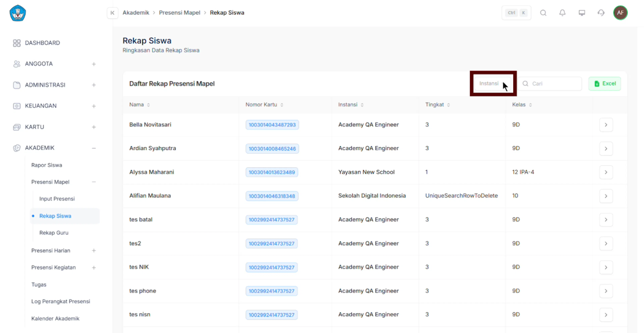This screenshot has height=333, width=644.
Task: Click the monitor display icon in header
Action: [x=582, y=13]
